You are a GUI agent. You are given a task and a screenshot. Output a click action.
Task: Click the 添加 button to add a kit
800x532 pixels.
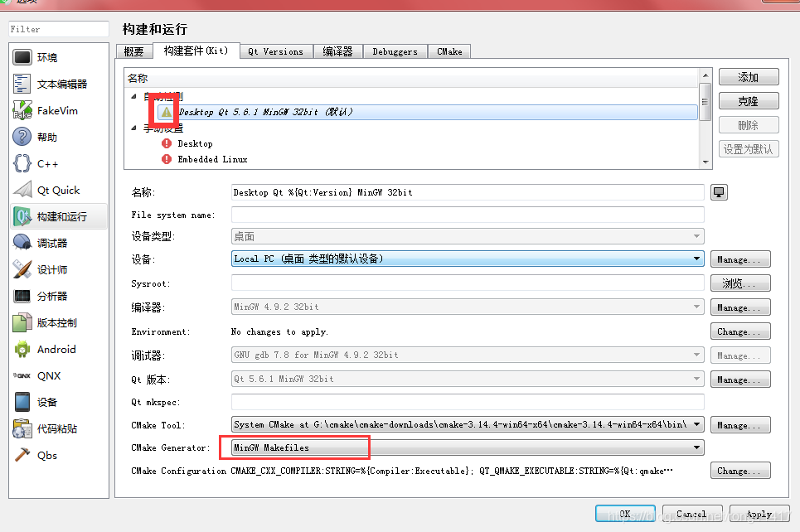coord(747,75)
